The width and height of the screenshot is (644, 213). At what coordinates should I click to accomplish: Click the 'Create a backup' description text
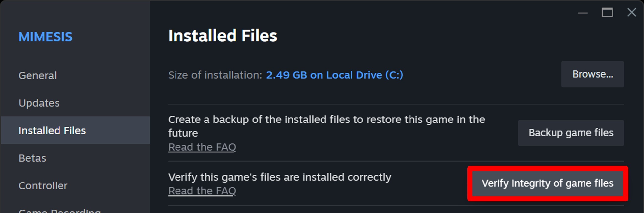(326, 120)
